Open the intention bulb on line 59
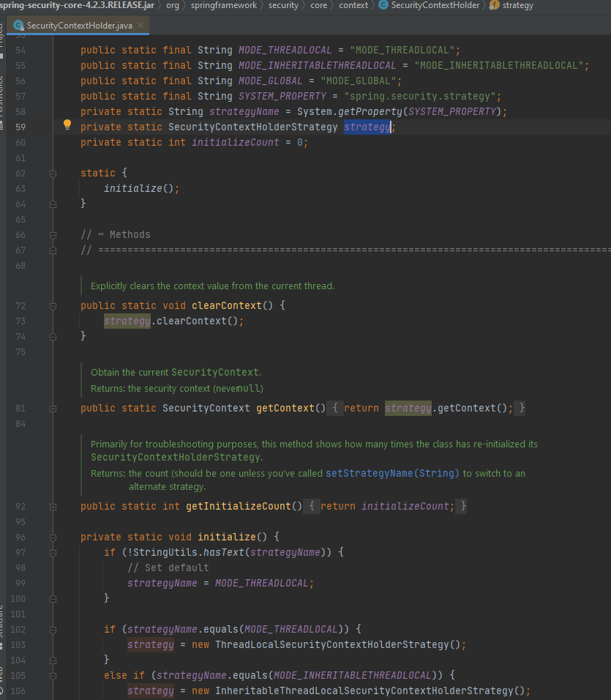 67,124
